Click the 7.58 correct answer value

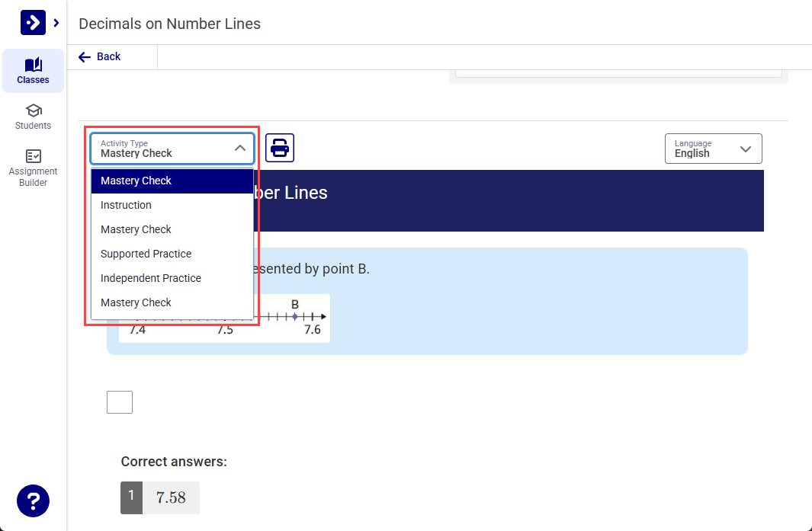click(171, 497)
